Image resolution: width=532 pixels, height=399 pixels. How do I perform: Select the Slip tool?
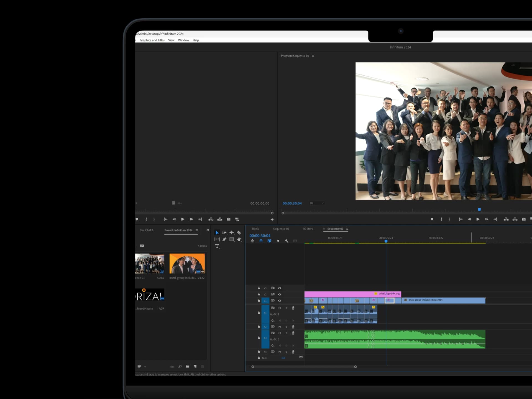point(217,239)
